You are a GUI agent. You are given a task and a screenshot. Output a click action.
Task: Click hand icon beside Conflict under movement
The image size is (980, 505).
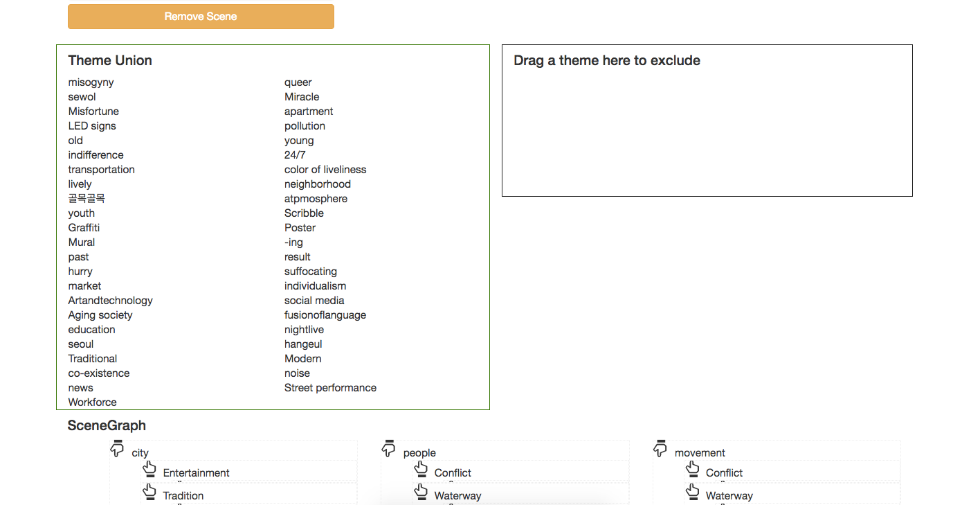tap(692, 470)
